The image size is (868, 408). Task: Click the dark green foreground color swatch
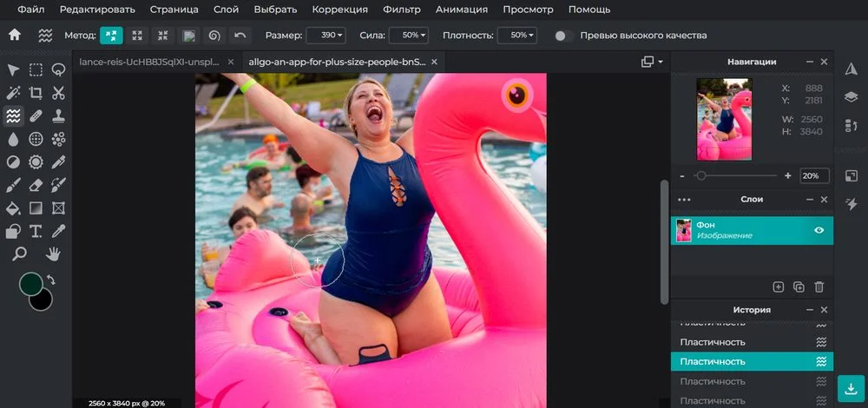(x=30, y=284)
